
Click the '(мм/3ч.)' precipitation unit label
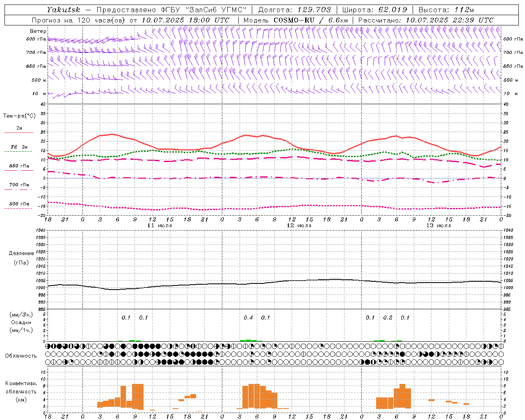tap(21, 315)
